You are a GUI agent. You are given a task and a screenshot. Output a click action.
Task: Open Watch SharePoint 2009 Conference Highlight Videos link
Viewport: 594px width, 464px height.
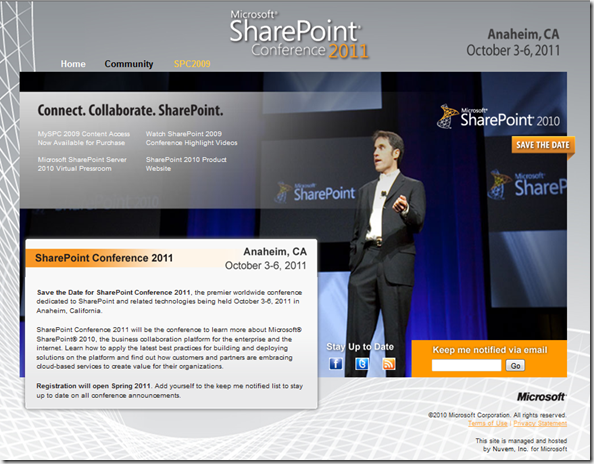pyautogui.click(x=192, y=138)
